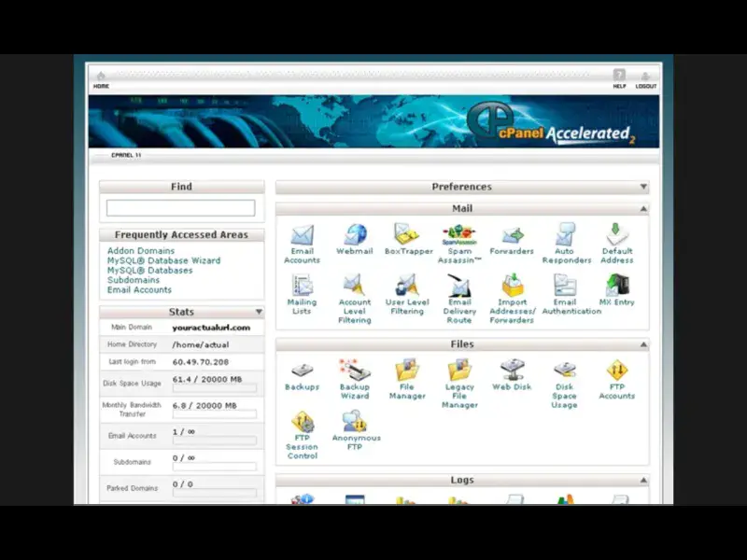Open FTP Session Control icon
The width and height of the screenshot is (747, 560).
tap(303, 422)
